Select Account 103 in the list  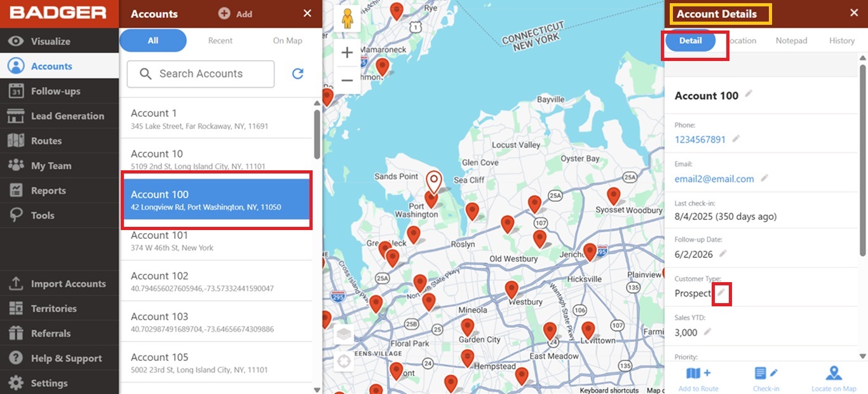(x=216, y=322)
